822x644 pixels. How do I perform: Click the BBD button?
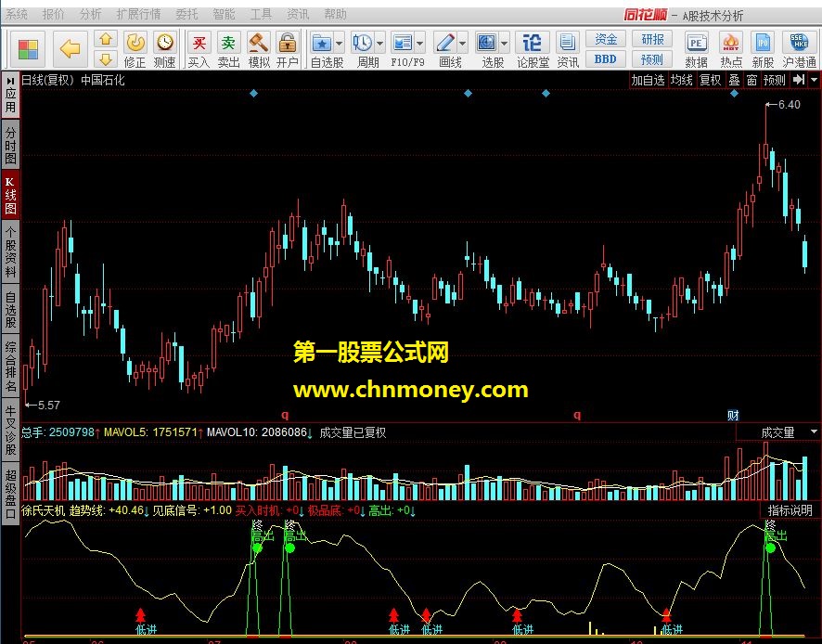point(606,59)
